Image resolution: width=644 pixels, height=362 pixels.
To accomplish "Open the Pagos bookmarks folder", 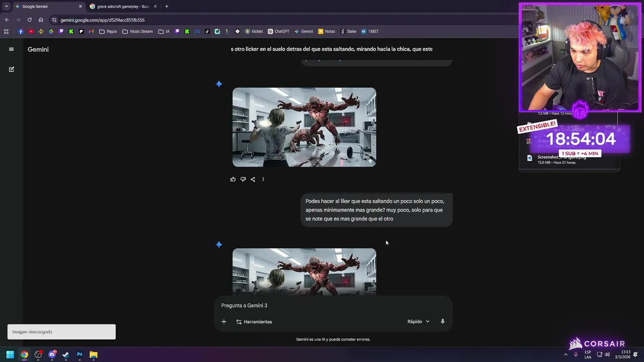I will pos(108,31).
